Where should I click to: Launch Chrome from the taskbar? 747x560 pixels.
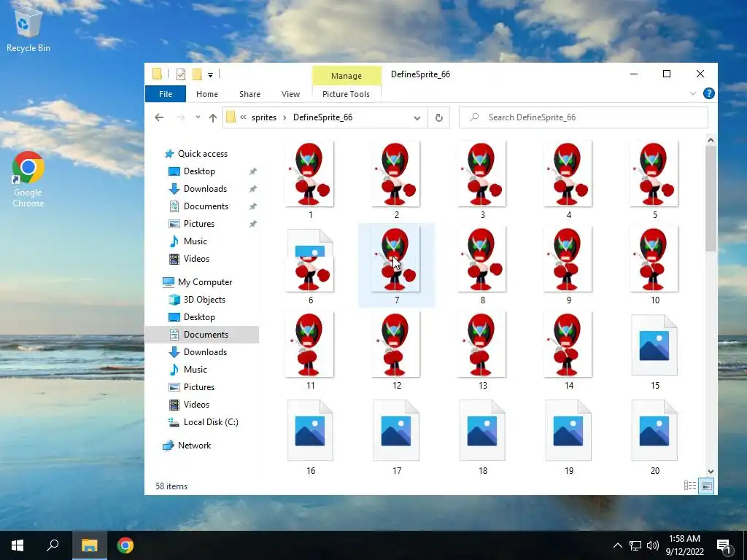click(x=125, y=545)
